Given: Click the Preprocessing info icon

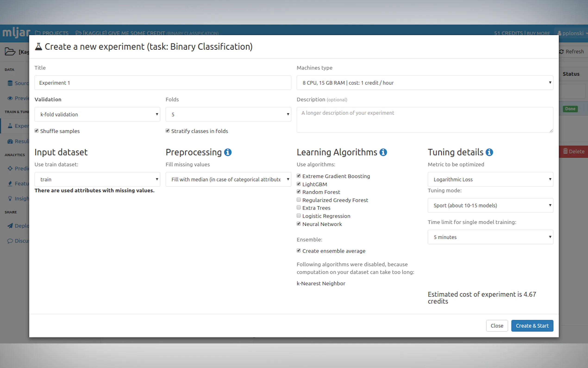Looking at the screenshot, I should 228,152.
